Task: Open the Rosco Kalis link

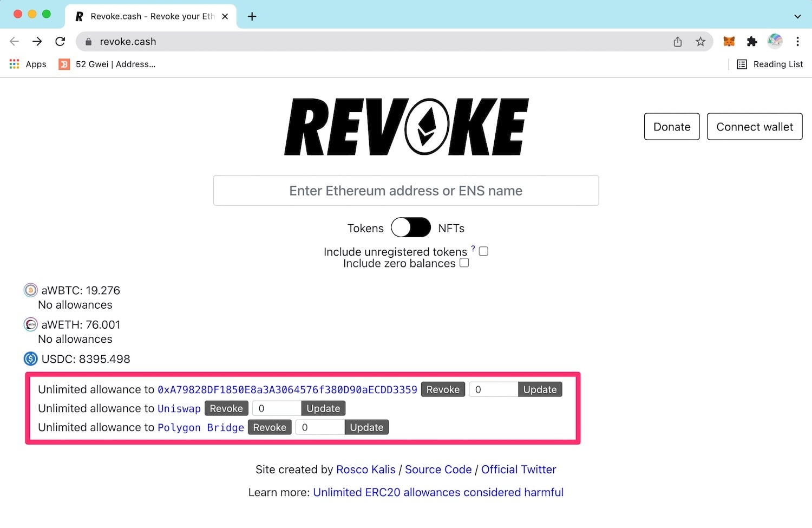Action: 366,470
